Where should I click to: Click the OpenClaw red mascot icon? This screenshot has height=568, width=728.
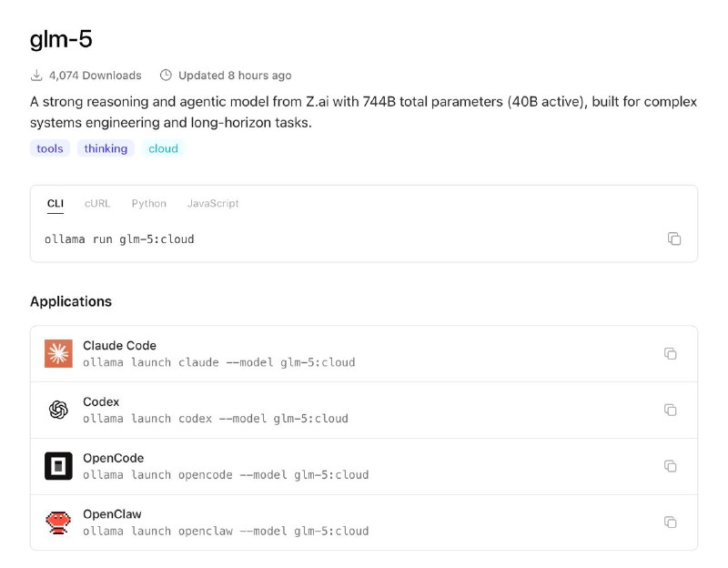pos(58,522)
